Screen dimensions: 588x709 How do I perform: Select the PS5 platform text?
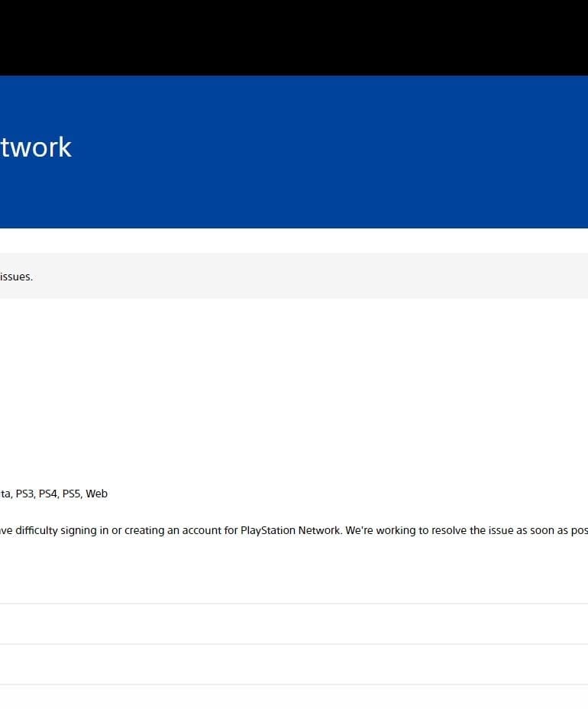[x=72, y=494]
